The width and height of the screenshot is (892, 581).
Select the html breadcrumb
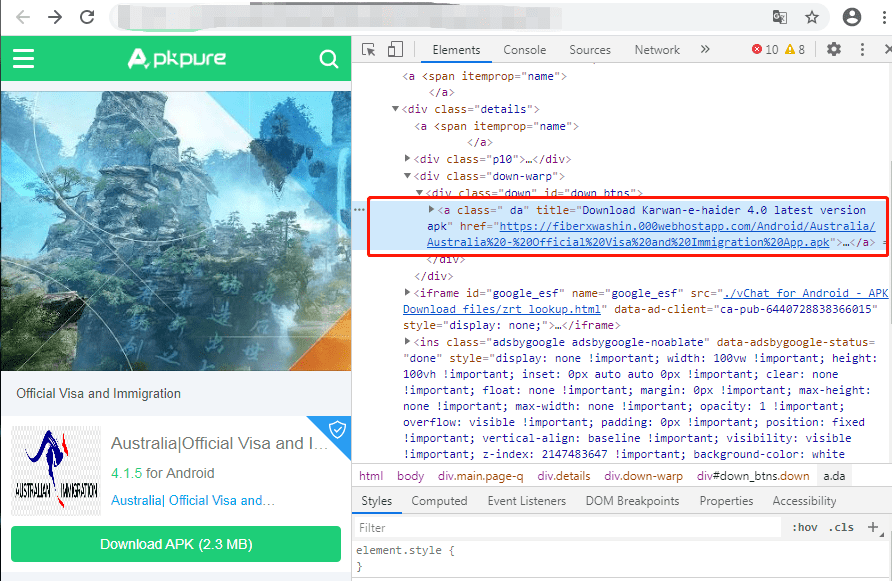click(371, 476)
